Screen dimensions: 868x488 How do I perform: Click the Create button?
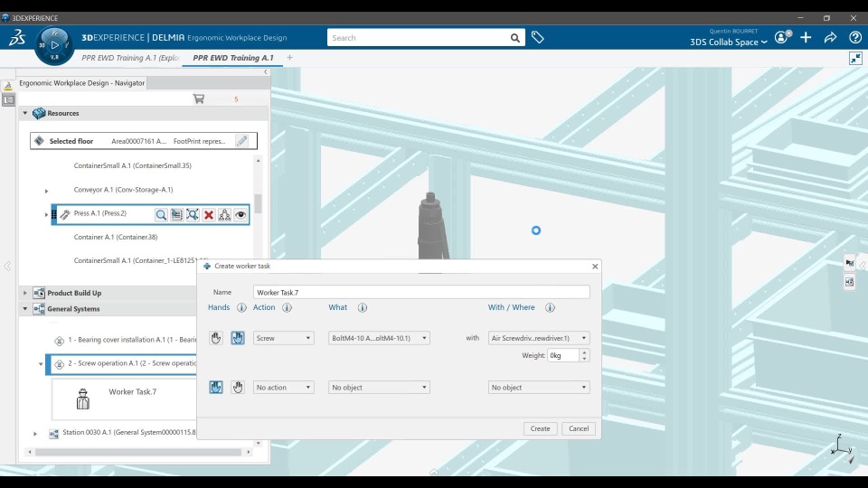click(540, 428)
